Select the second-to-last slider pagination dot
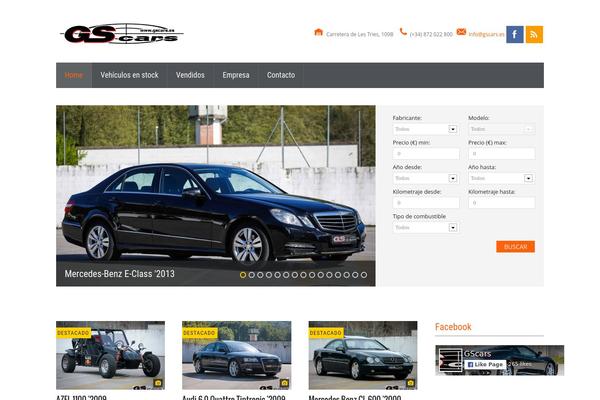The image size is (600, 400). (355, 275)
